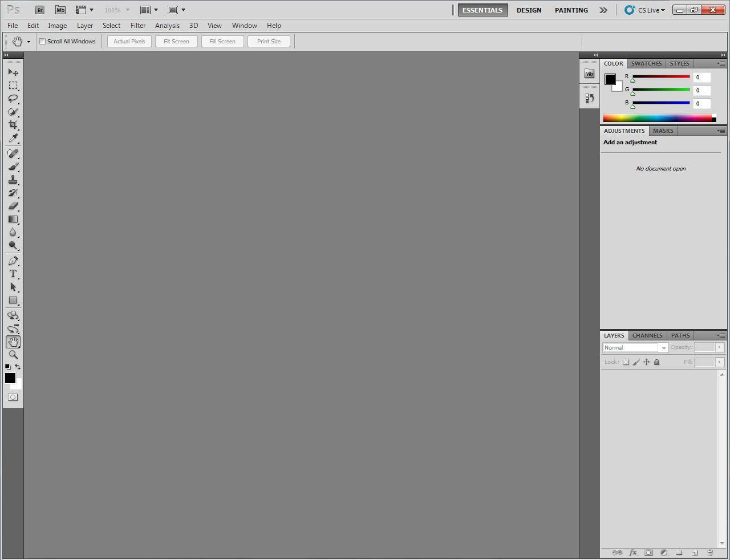
Task: Open the tool preset picker arrow
Action: point(29,42)
